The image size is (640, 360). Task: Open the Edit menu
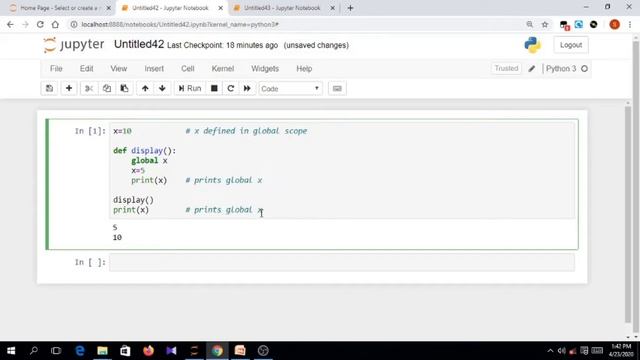(x=87, y=69)
